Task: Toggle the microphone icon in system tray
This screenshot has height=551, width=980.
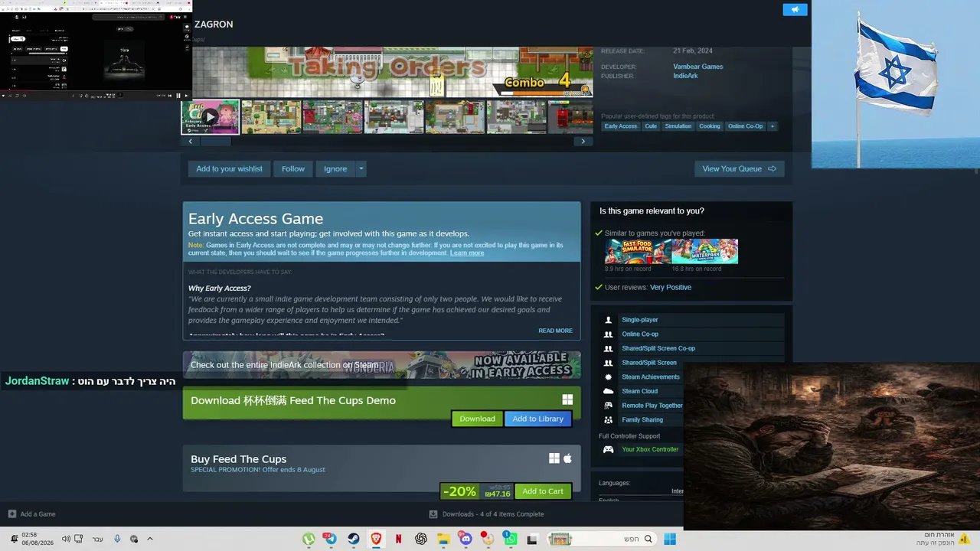Action: (117, 539)
